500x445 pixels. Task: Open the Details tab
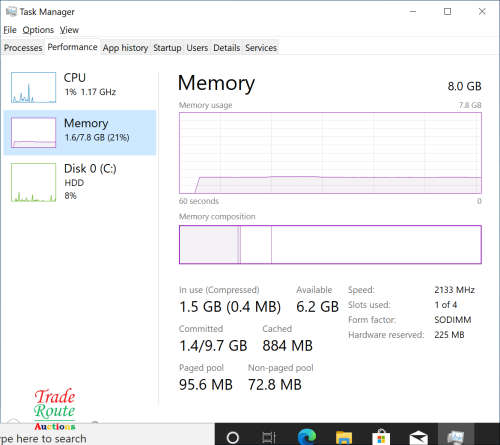[226, 48]
